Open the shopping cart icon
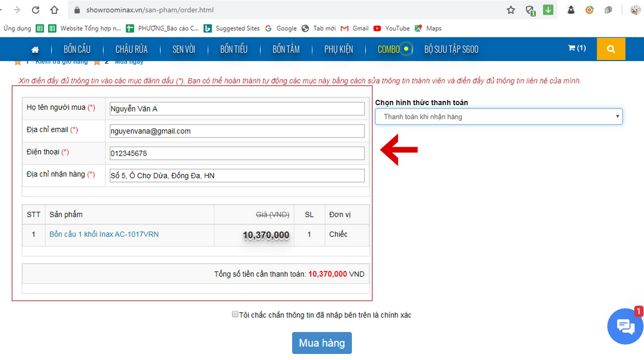 [576, 48]
